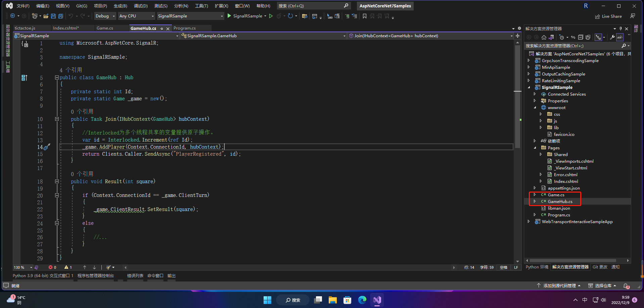Open the Git 更改 panel tab
The image size is (644, 308).
pos(600,267)
